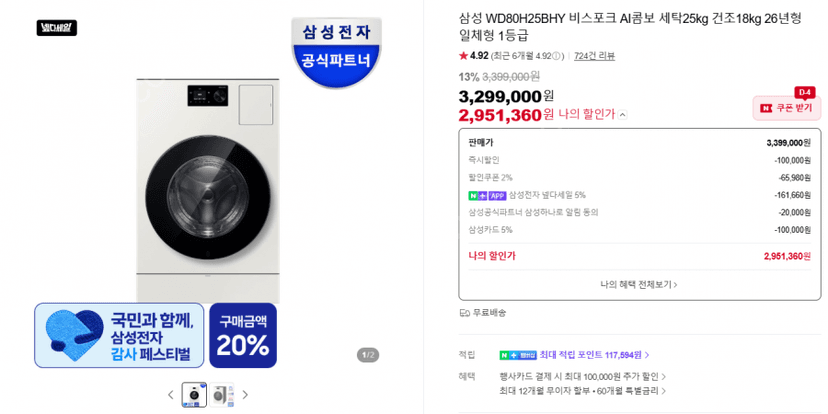This screenshot has height=414, width=828.
Task: Collapse the 나의 할인가 breakdown chevron
Action: (x=623, y=114)
